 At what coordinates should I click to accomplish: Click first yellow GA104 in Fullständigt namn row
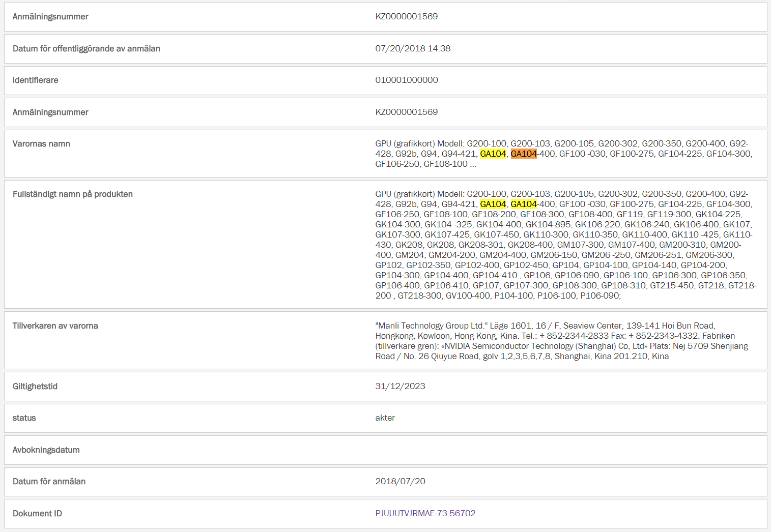coord(493,204)
